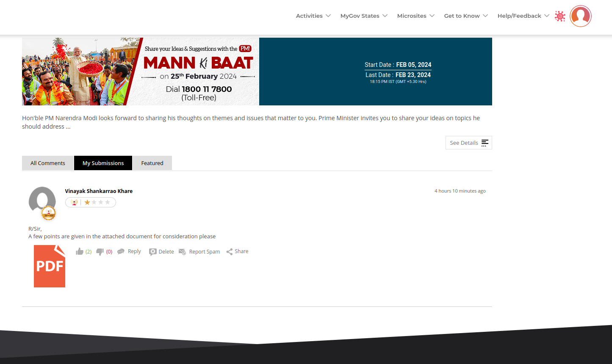612x364 pixels.
Task: Click the pink virus COVID icon
Action: (x=560, y=16)
